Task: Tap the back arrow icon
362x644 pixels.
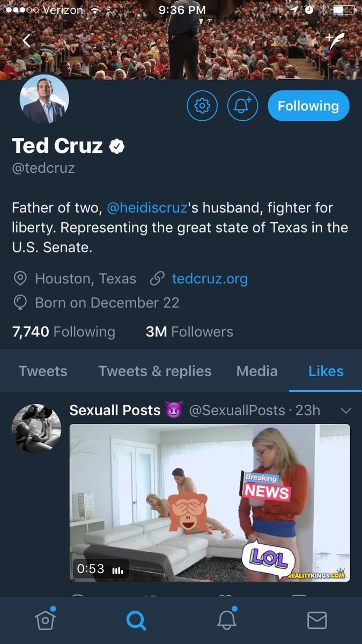Action: 26,40
